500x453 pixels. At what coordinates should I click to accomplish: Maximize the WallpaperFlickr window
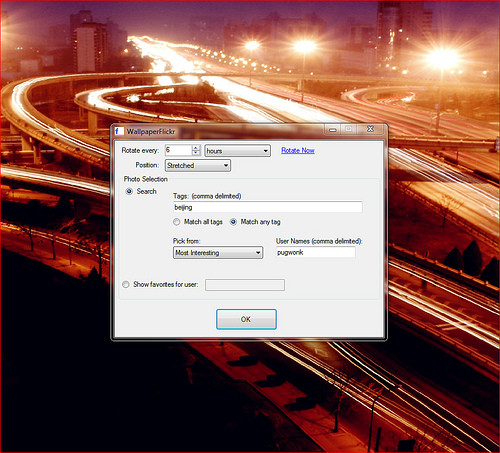[349, 129]
